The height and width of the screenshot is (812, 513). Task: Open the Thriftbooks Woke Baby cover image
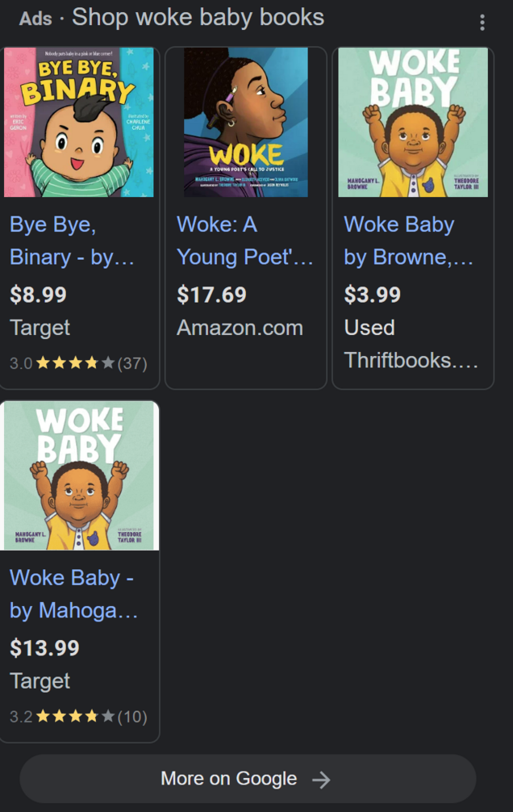[413, 122]
